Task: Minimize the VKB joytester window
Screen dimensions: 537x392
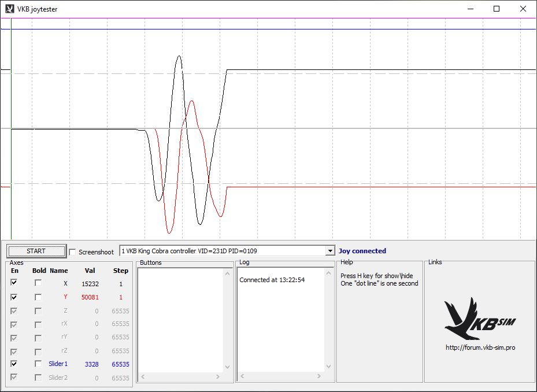Action: [471, 9]
